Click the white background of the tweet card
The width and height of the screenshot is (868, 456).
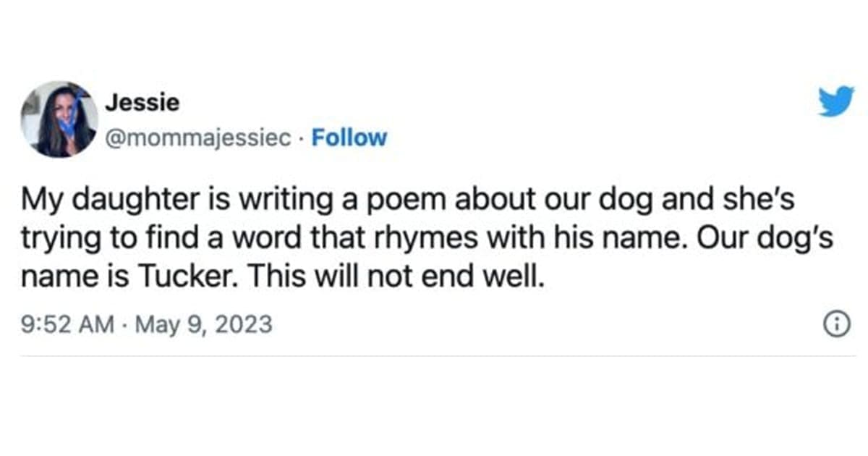434,405
